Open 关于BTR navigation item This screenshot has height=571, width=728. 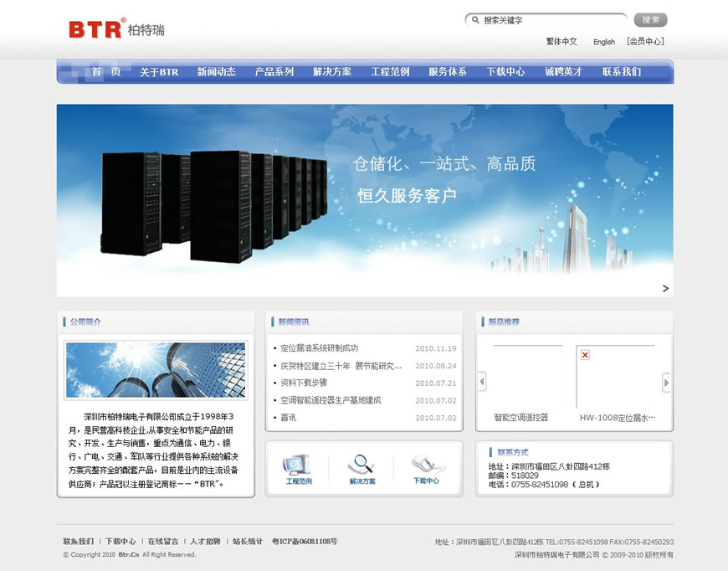(159, 72)
